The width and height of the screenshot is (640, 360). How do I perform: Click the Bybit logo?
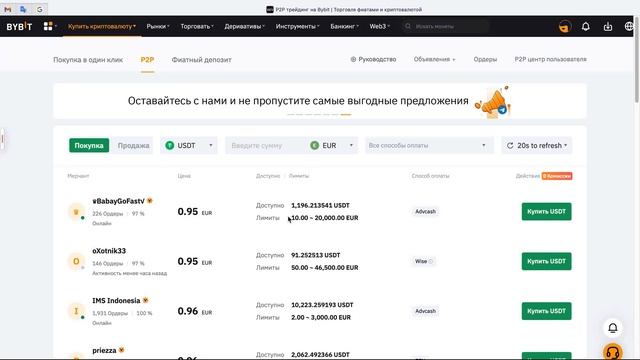point(19,26)
